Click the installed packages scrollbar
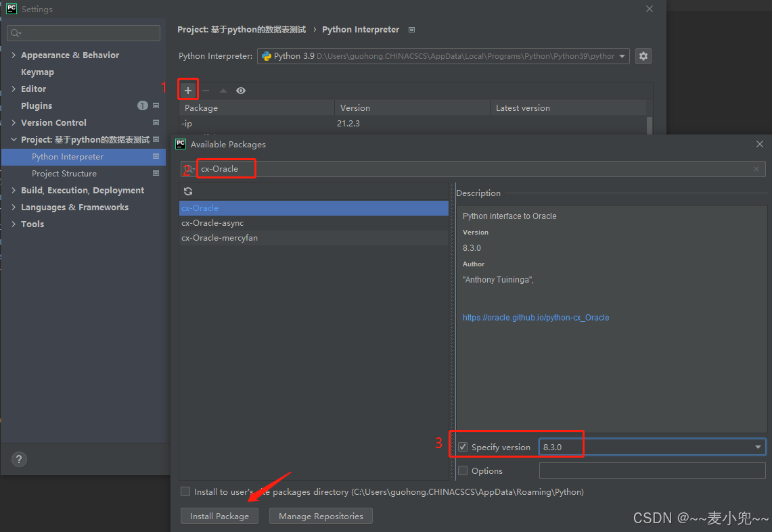The image size is (772, 532). (650, 124)
